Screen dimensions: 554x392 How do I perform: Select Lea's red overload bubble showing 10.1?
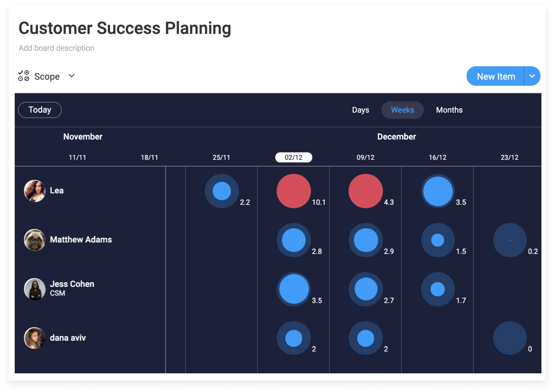click(x=293, y=191)
